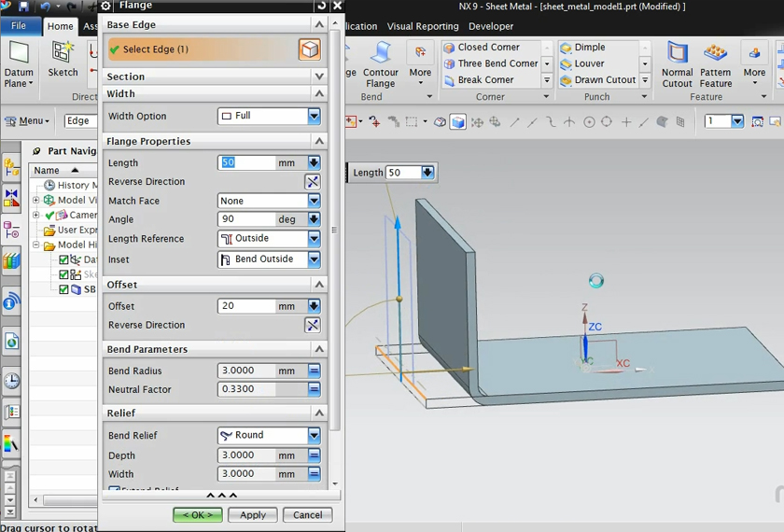Cancel the Flange dialog
Viewport: 784px width, 532px height.
(307, 514)
